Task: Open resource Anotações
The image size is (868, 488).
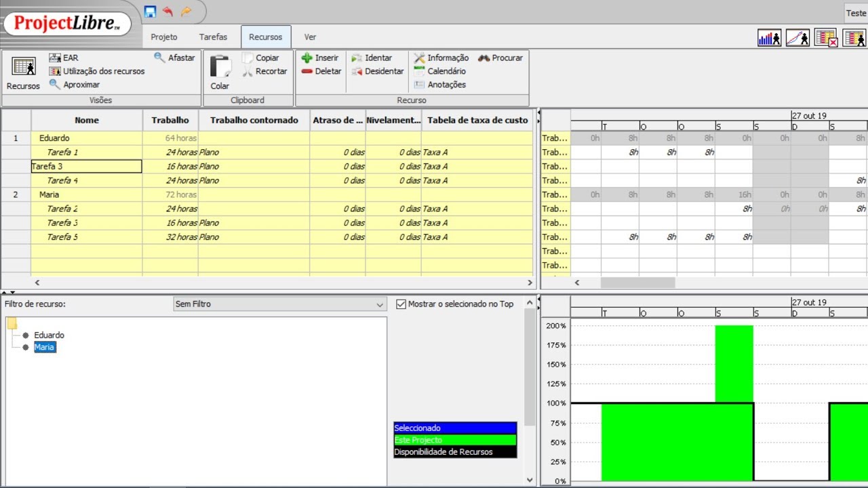Action: pyautogui.click(x=440, y=85)
